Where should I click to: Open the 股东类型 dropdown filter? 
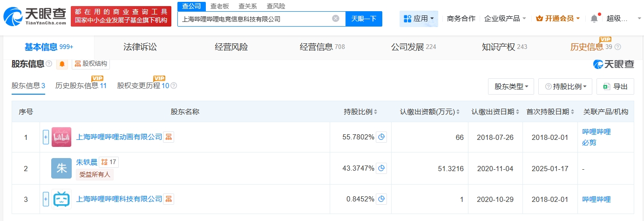511,87
